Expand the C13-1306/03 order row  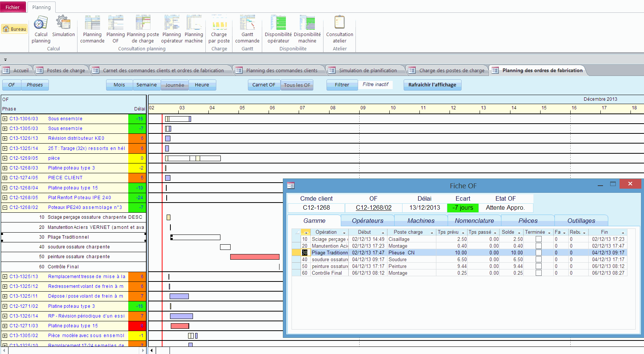[4, 118]
